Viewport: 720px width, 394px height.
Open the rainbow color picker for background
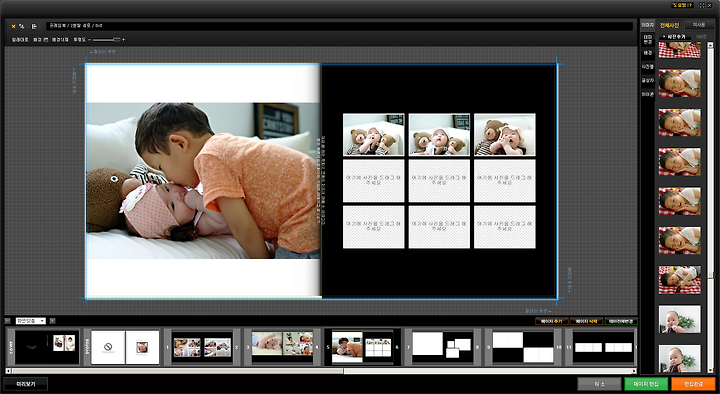click(x=45, y=40)
